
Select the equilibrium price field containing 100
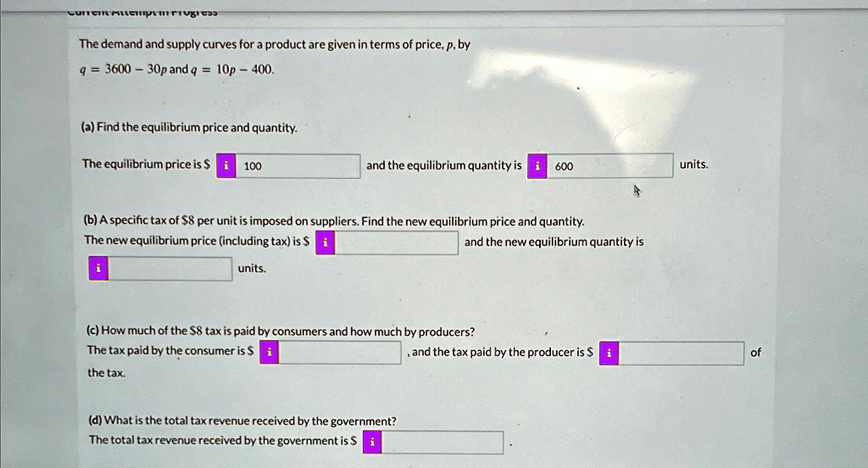(x=298, y=166)
